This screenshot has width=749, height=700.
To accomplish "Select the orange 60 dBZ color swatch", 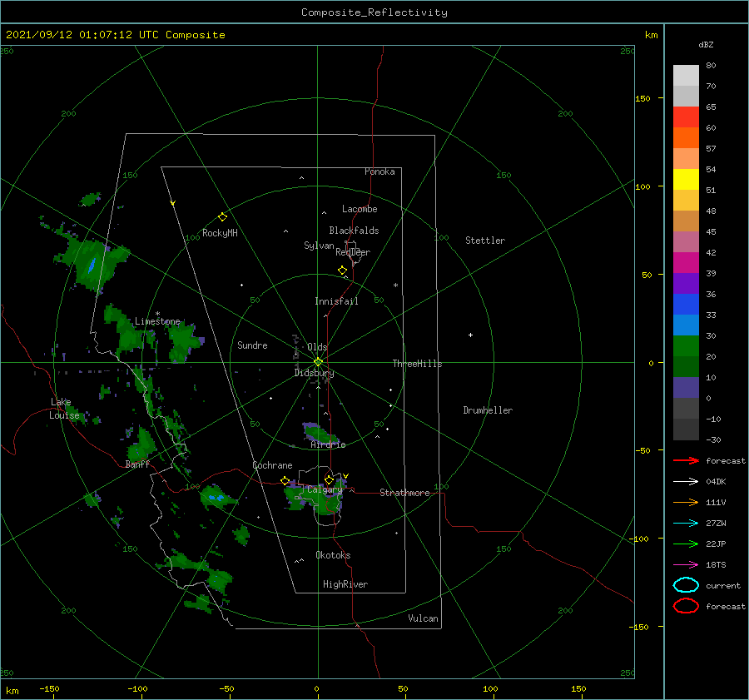I will (686, 137).
